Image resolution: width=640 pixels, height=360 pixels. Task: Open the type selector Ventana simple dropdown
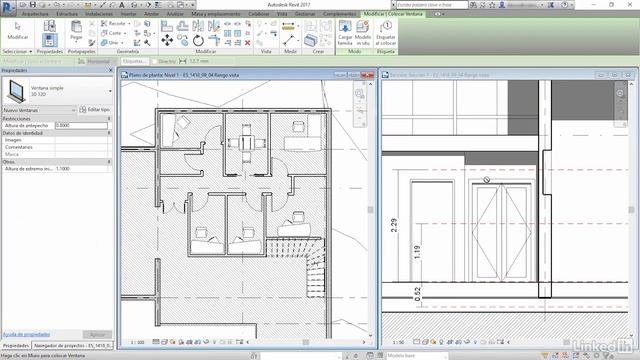coord(110,91)
